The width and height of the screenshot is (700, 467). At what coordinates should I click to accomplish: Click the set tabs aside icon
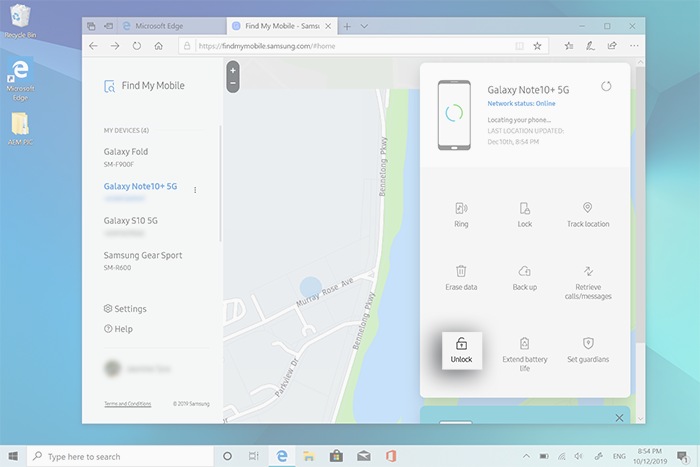point(108,26)
